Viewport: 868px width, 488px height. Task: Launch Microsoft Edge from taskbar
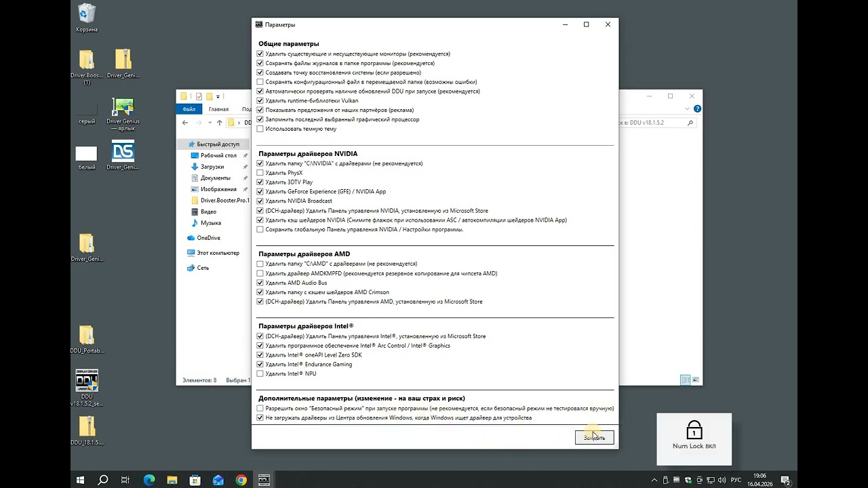[149, 480]
